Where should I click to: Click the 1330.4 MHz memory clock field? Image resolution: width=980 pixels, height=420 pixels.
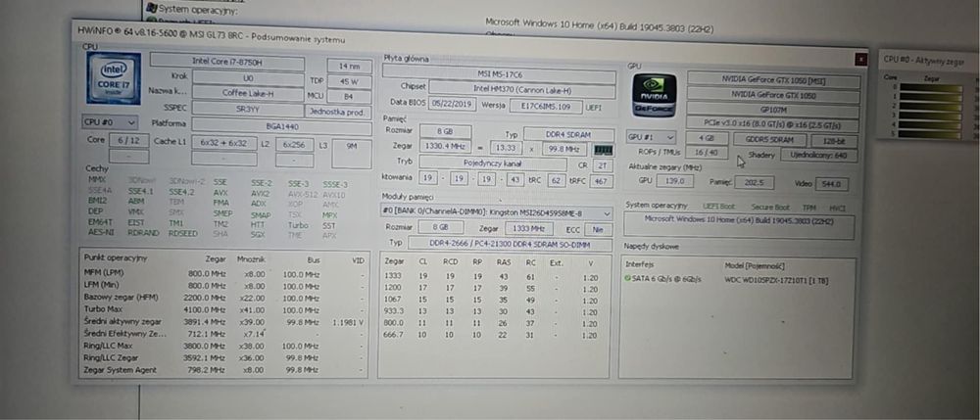pyautogui.click(x=445, y=147)
